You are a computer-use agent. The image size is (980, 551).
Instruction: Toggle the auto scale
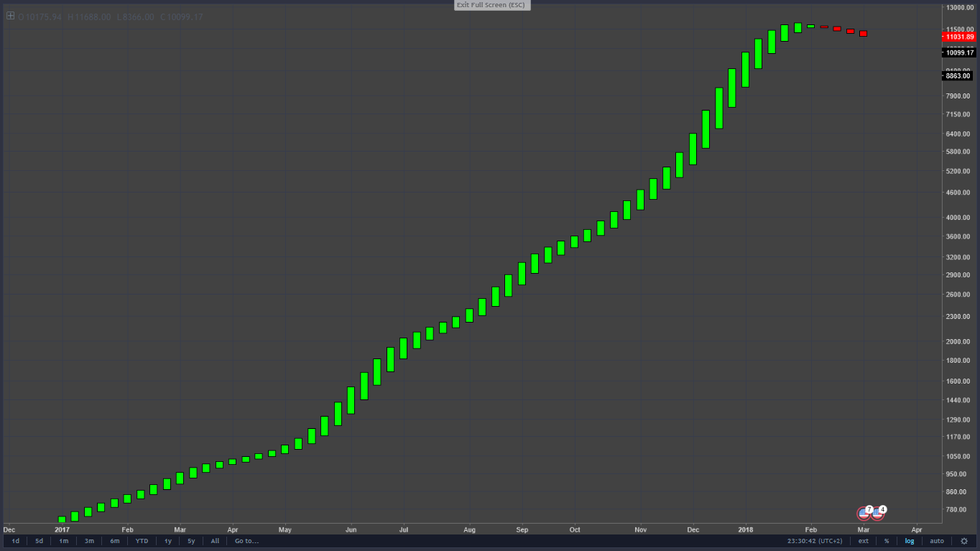[x=937, y=541]
